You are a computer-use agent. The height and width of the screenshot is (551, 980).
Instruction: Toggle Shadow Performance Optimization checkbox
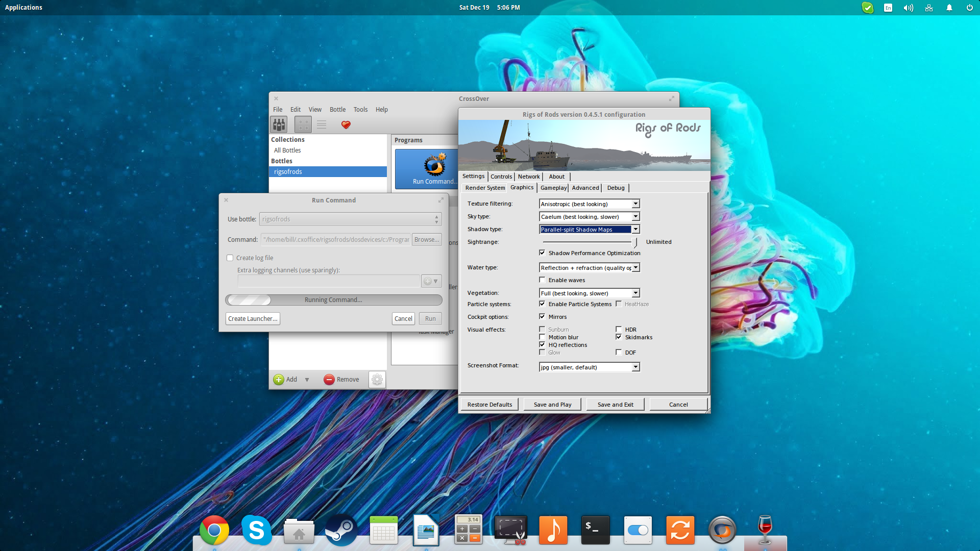click(x=542, y=253)
